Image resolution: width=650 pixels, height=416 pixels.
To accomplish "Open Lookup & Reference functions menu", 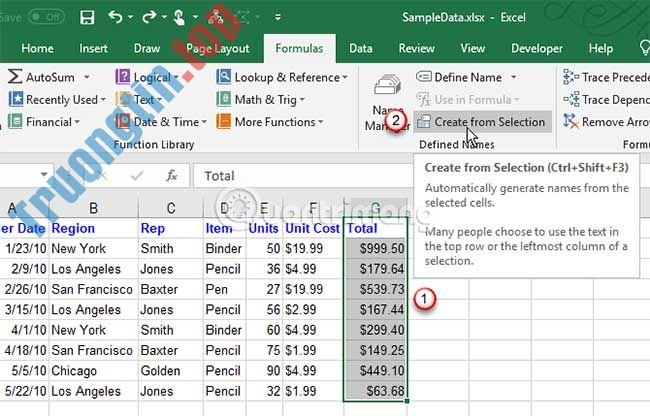I will [282, 77].
